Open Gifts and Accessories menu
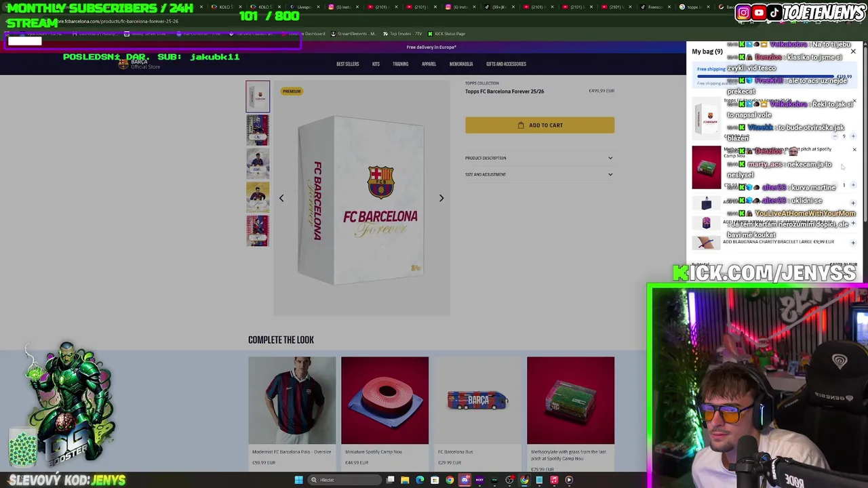Screen dimensions: 868x488 (506, 64)
